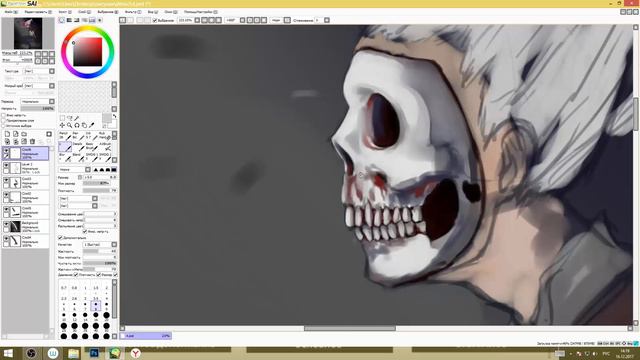Show the HSV slider panel icon

[77, 20]
